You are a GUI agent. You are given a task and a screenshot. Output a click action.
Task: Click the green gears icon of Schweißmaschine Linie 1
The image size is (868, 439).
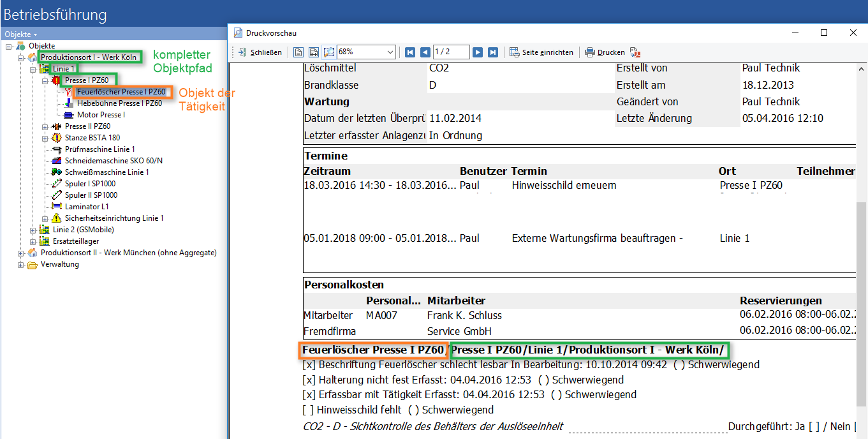coord(57,172)
